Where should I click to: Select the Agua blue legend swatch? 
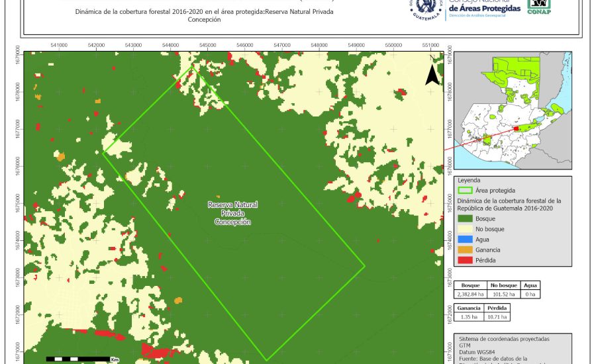pyautogui.click(x=466, y=239)
